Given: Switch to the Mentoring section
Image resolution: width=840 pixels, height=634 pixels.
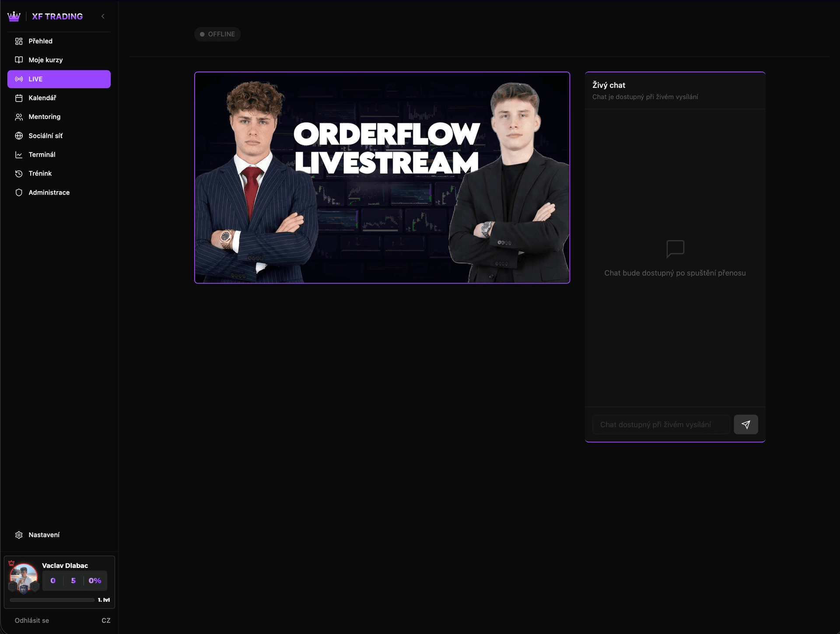Looking at the screenshot, I should pyautogui.click(x=44, y=116).
